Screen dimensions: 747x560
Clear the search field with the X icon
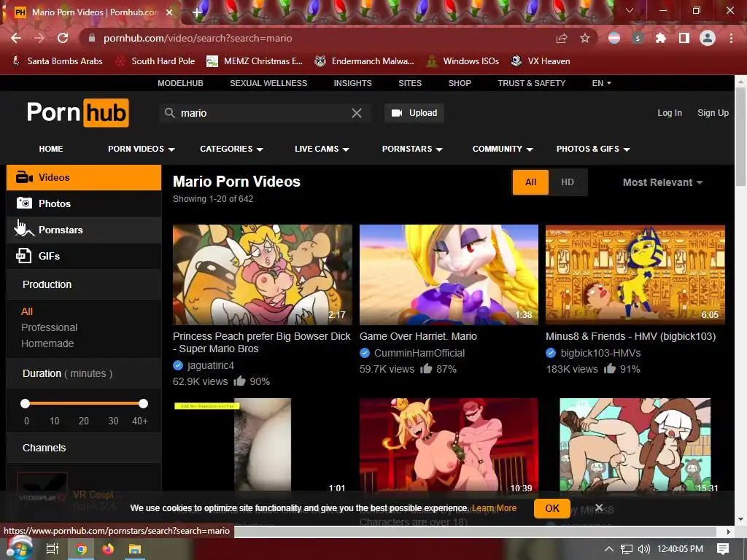tap(356, 113)
